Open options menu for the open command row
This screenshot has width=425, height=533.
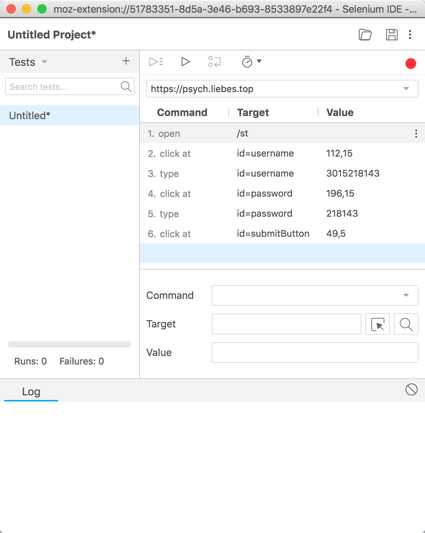pos(416,134)
